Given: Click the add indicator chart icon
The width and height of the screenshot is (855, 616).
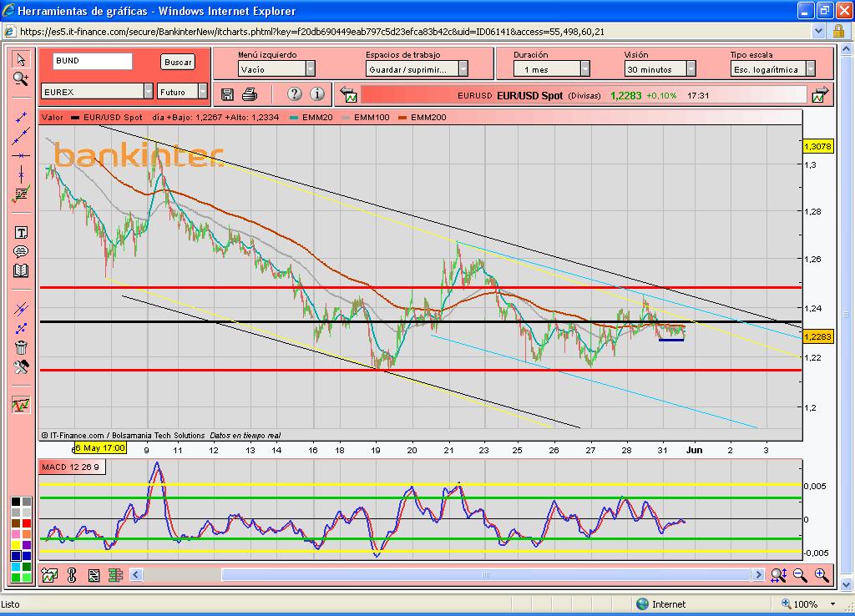Looking at the screenshot, I should tap(49, 575).
